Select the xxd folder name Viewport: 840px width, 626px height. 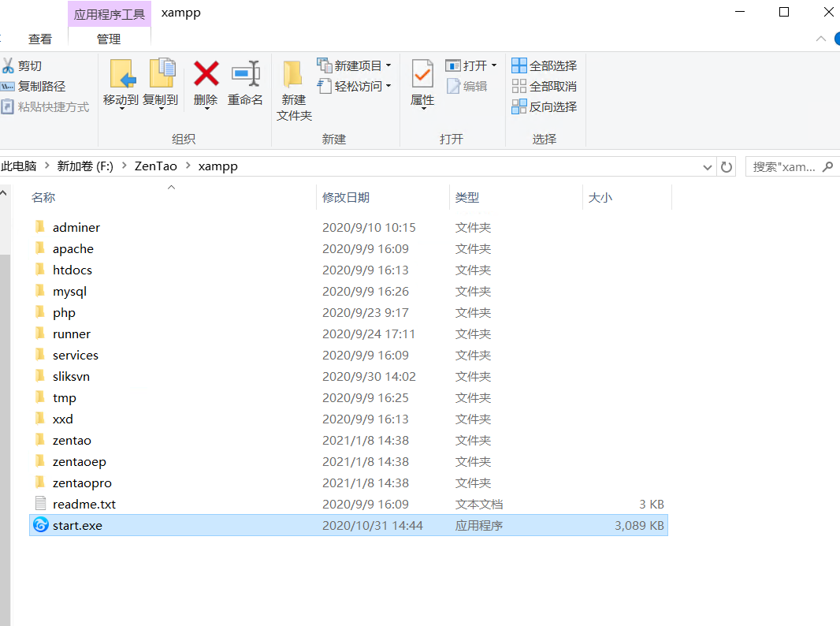[x=63, y=419]
